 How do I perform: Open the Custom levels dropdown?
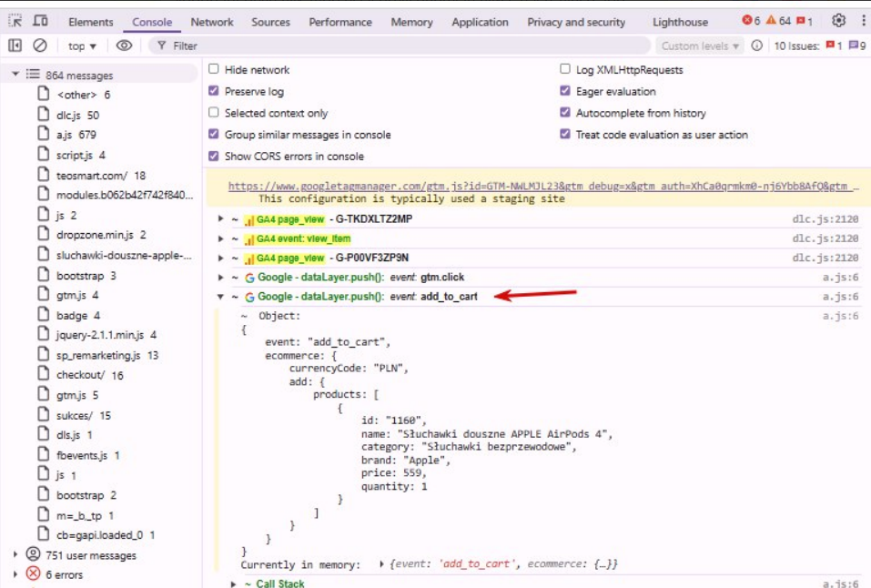click(700, 46)
